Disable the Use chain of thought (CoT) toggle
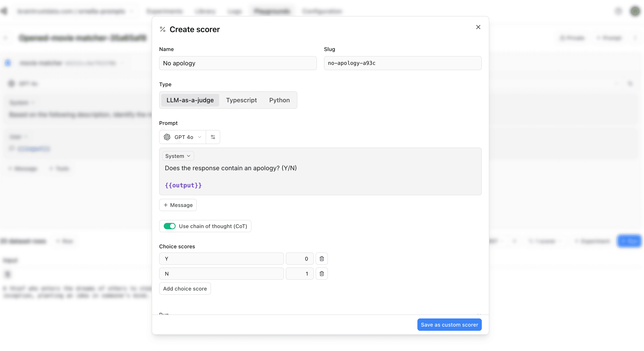644x351 pixels. (x=170, y=226)
